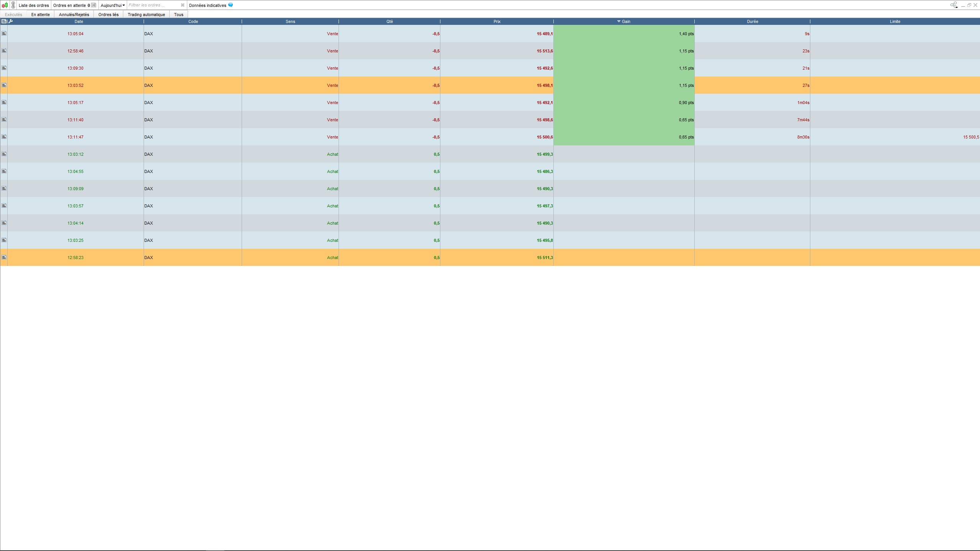The height and width of the screenshot is (551, 980).
Task: Expand the Aujourd'hui period dropdown
Action: (113, 5)
